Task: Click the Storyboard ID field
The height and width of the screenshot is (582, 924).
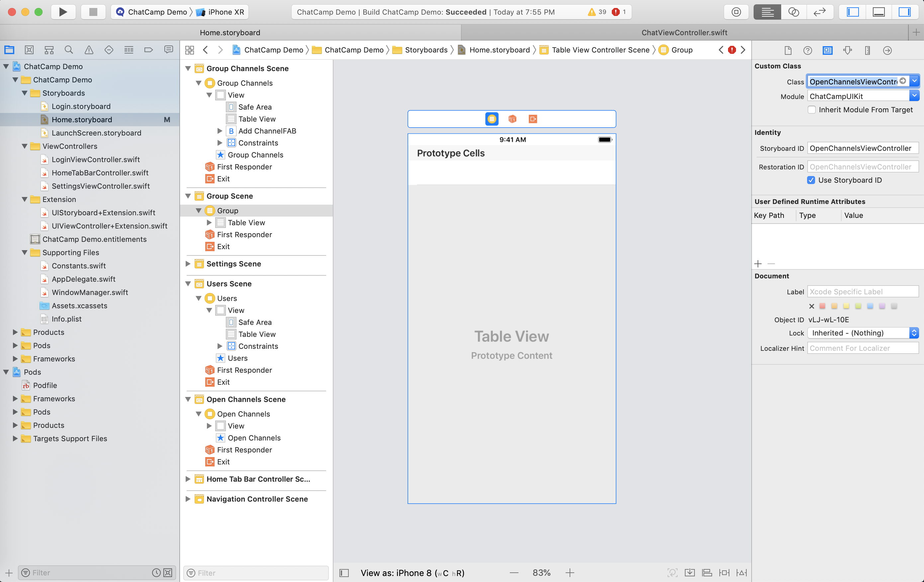Action: (x=863, y=148)
